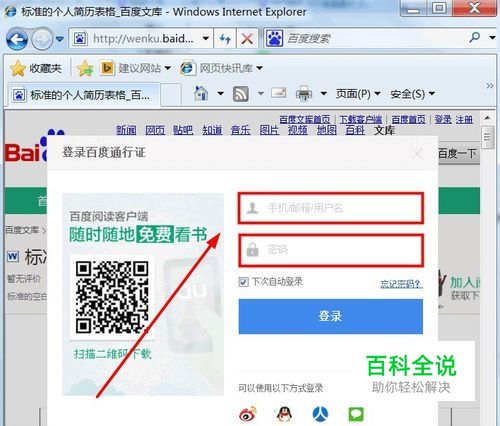Close the 登录百度通行证 login dialog
The height and width of the screenshot is (426, 500).
point(417,154)
